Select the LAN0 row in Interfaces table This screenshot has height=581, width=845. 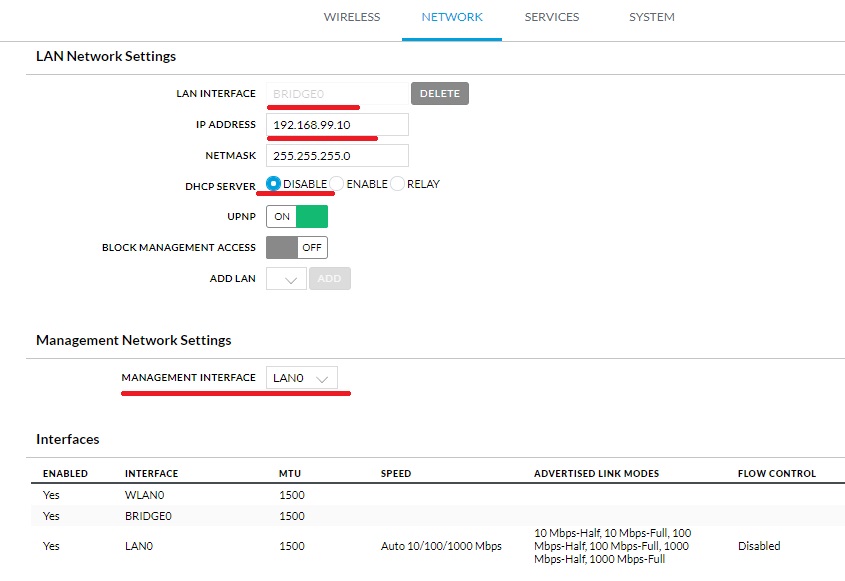(x=140, y=546)
